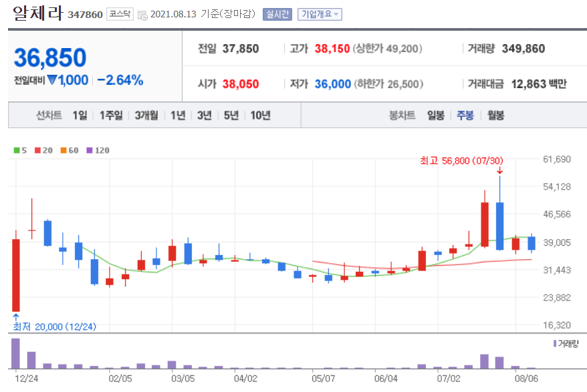Image resolution: width=587 pixels, height=392 pixels.
Task: Click the 최저 20,000 (12/24) chart label
Action: (55, 327)
